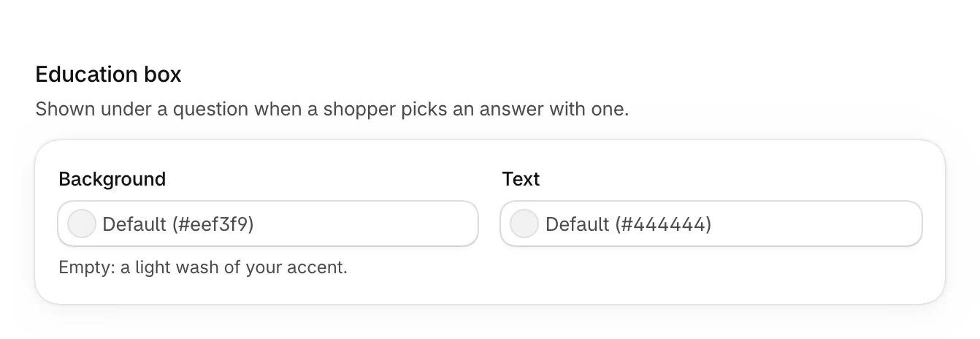980x339 pixels.
Task: Click empty space inside the settings card
Action: (657, 276)
